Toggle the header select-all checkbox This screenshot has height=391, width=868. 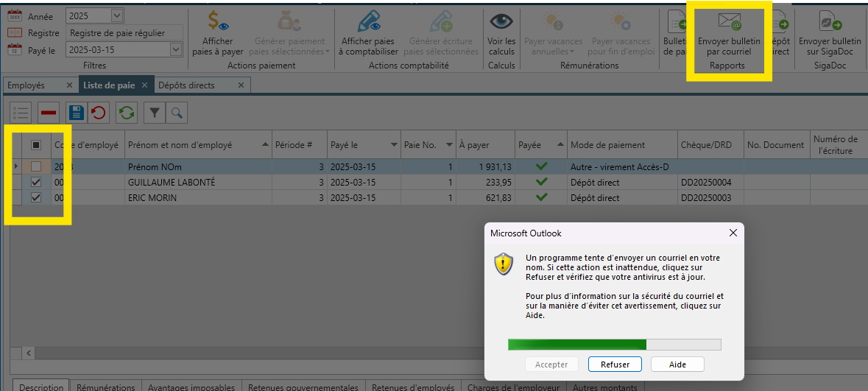pos(36,145)
